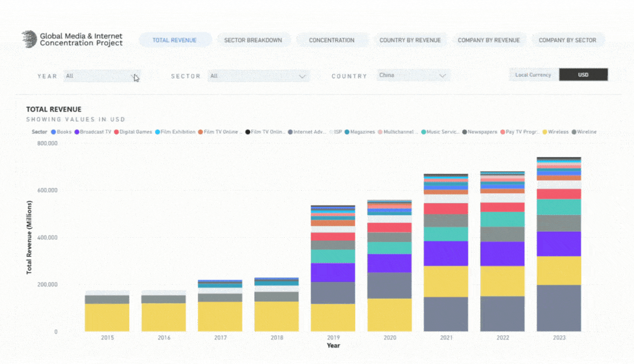Switch to the Sector Breakdown tab
Screen dimensions: 634x364
[x=253, y=41]
